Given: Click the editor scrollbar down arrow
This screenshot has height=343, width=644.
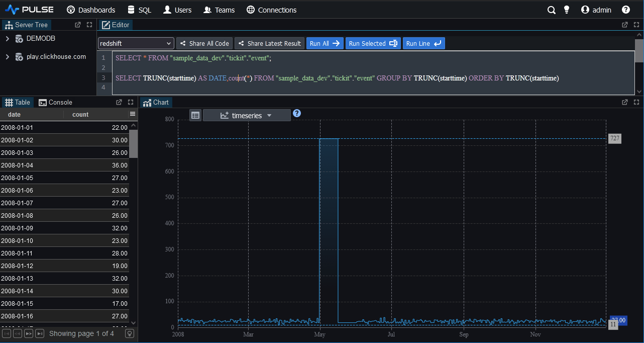Looking at the screenshot, I should pyautogui.click(x=639, y=92).
